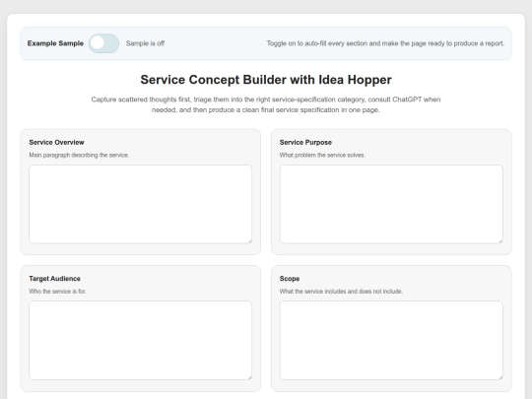Click into the Service Overview text area
The width and height of the screenshot is (532, 399).
(x=141, y=204)
